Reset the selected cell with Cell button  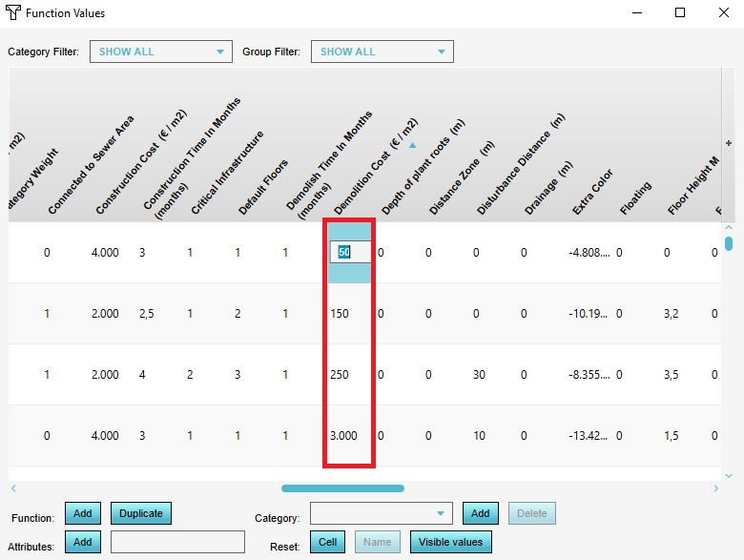[x=328, y=543]
